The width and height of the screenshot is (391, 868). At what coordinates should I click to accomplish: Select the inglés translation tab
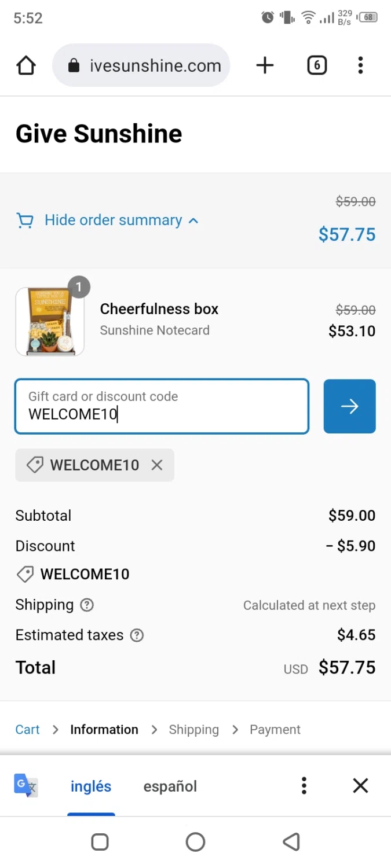point(91,786)
